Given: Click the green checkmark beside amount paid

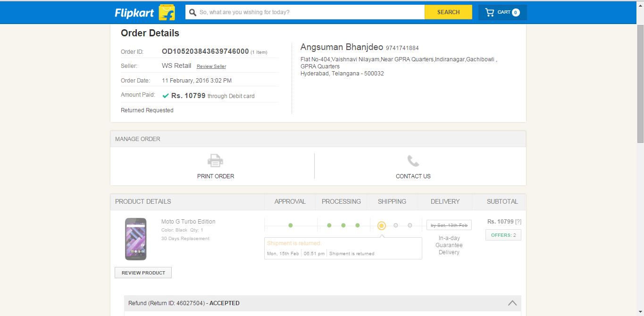Looking at the screenshot, I should [166, 96].
